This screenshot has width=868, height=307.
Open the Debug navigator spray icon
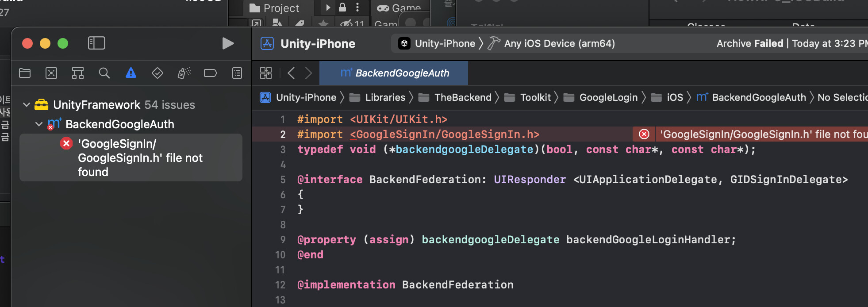pos(184,73)
